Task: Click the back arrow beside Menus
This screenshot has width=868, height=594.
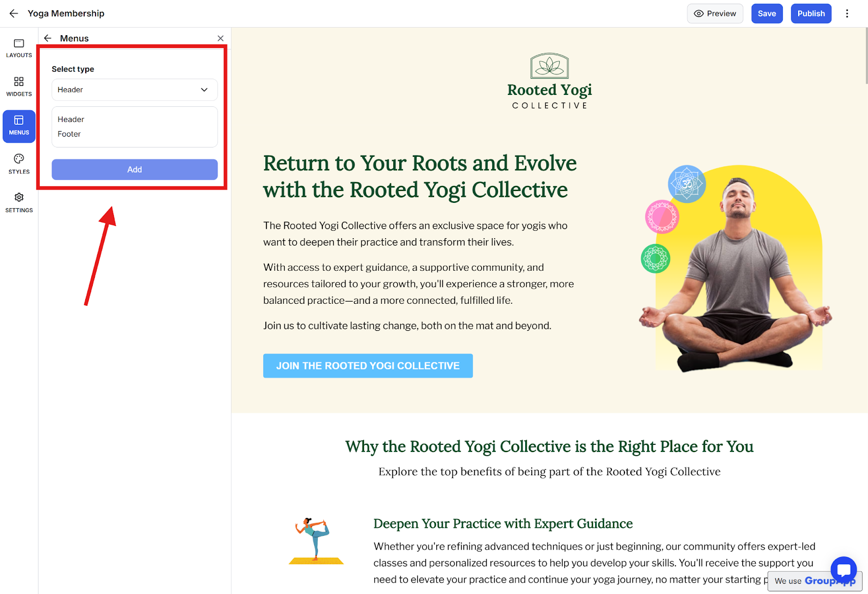Action: point(48,38)
